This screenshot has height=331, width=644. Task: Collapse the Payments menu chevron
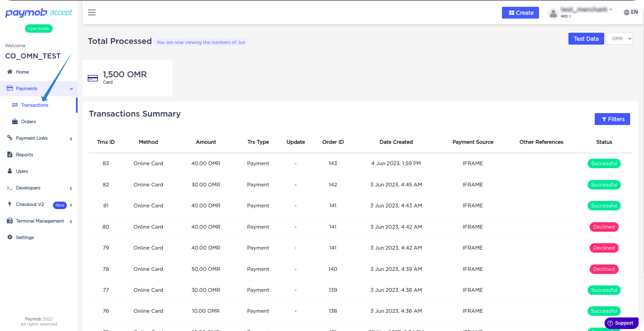(x=71, y=89)
